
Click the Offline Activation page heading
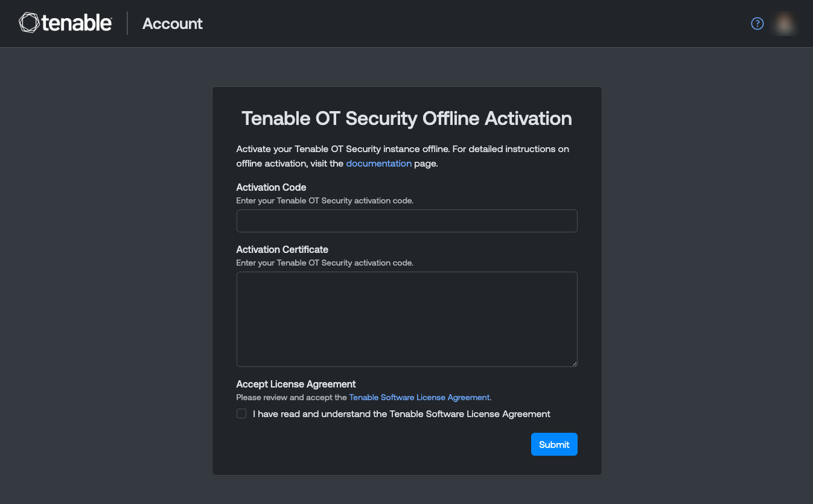(x=407, y=118)
